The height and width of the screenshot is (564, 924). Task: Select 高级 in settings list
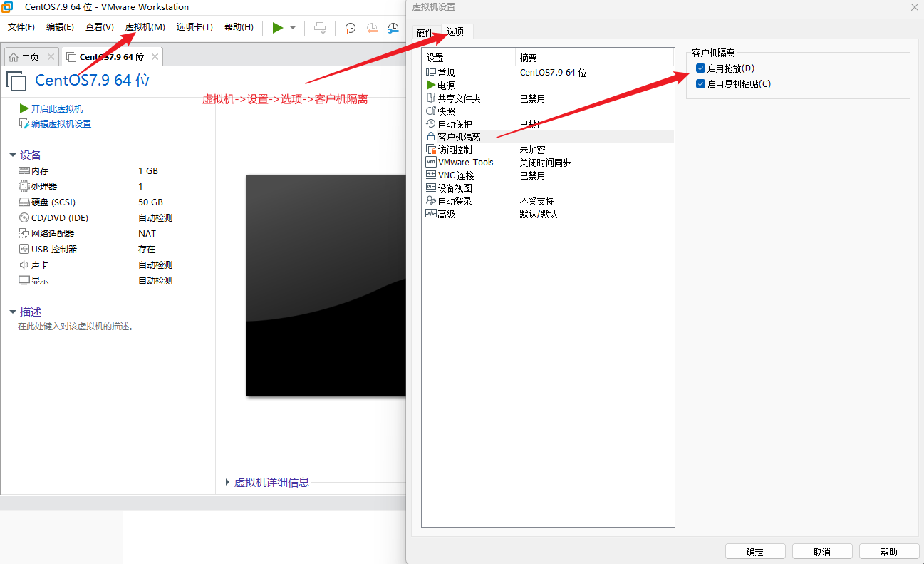[x=548, y=214]
